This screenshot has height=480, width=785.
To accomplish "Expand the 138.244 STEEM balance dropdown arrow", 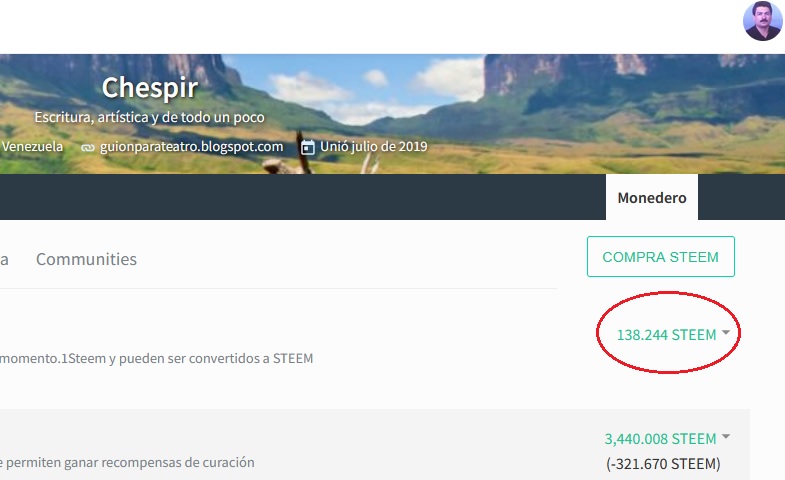I will pos(726,332).
